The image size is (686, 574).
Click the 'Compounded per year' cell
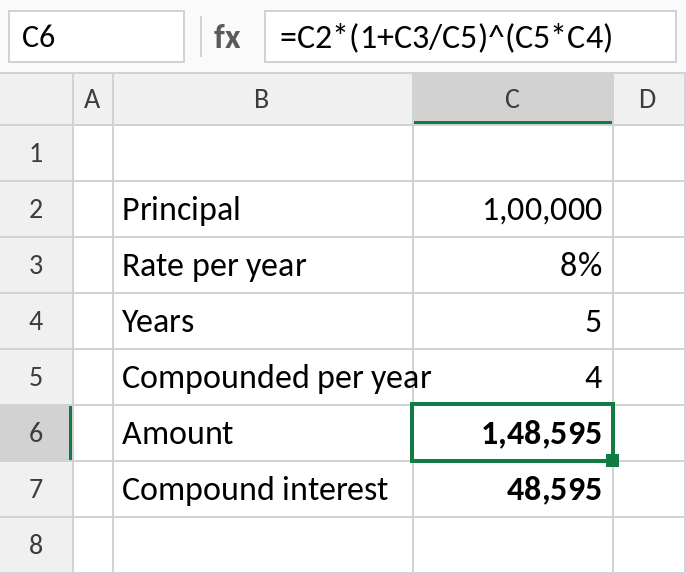262,377
